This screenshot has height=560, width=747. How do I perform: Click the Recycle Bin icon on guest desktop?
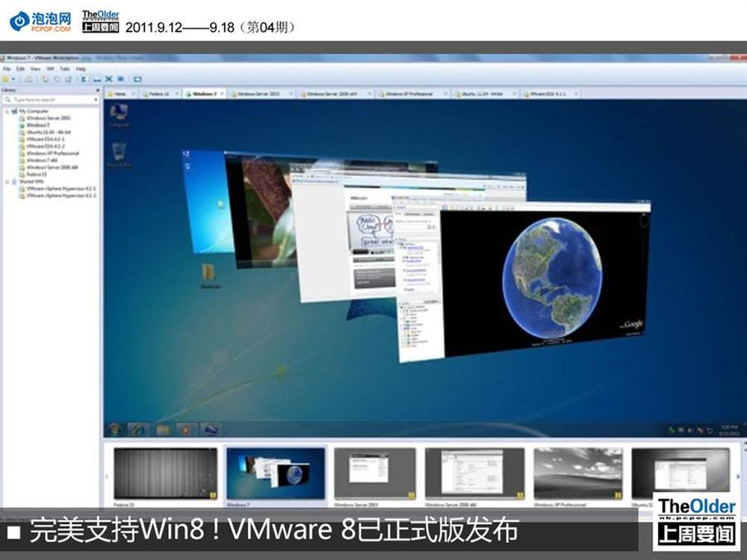(x=119, y=155)
